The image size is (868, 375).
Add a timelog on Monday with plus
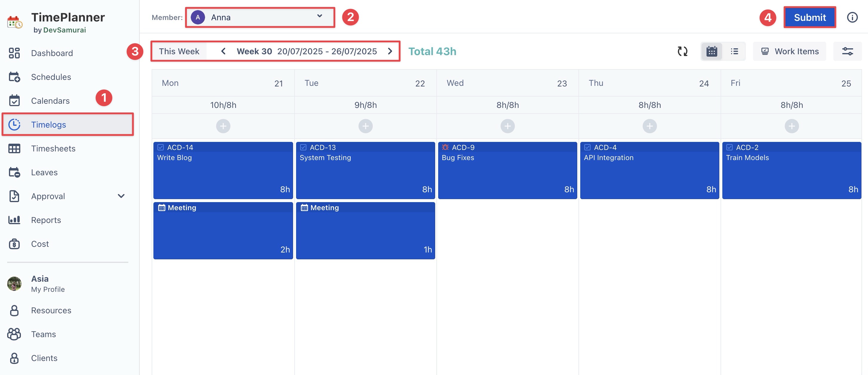[223, 126]
